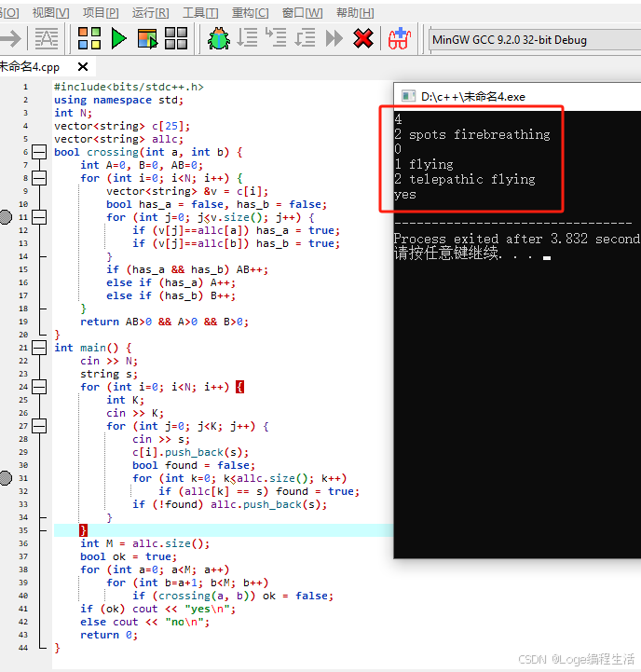Viewport: 641px width, 672px height.
Task: Collapse the main function fold at line 21
Action: pos(39,348)
